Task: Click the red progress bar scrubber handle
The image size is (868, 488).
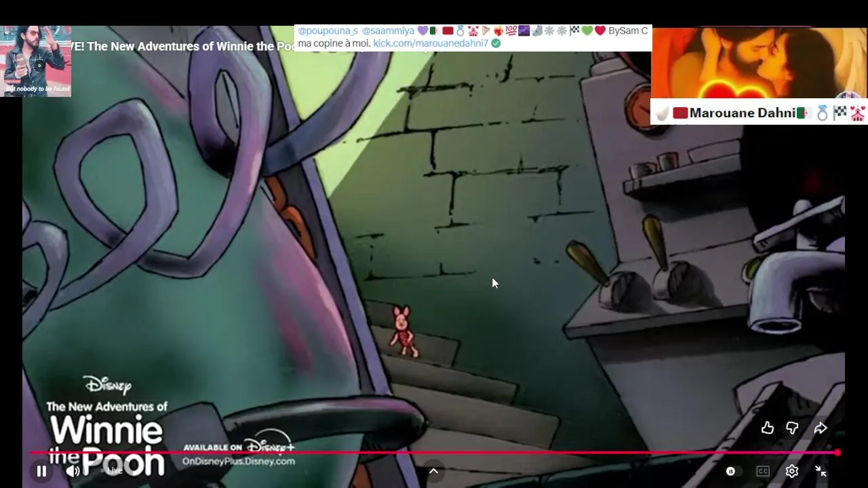Action: point(838,452)
